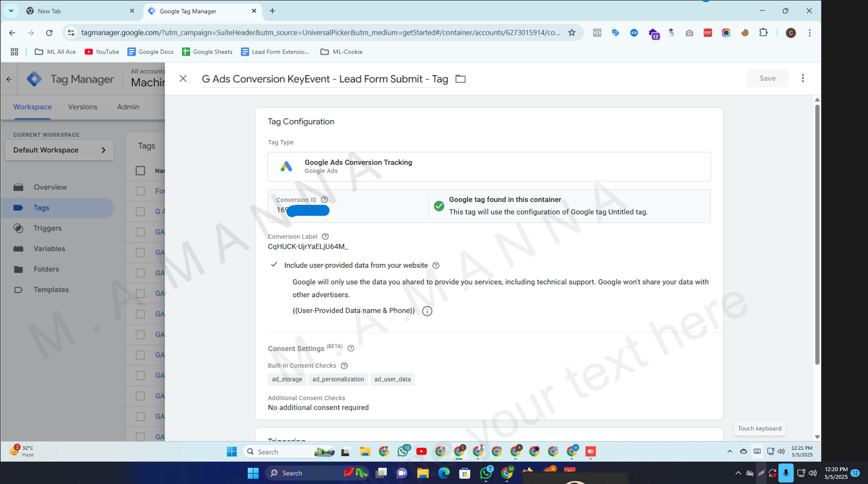The image size is (868, 484).
Task: Switch to the Admin tab
Action: point(128,107)
